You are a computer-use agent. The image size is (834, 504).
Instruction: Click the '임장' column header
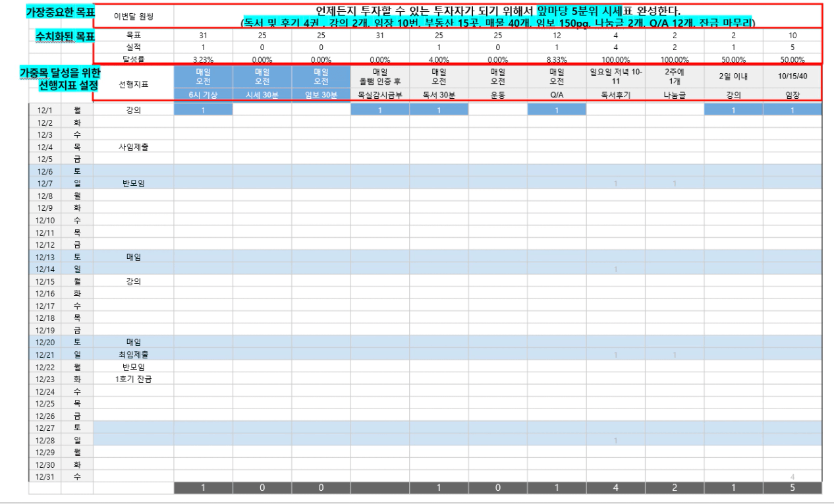point(792,95)
